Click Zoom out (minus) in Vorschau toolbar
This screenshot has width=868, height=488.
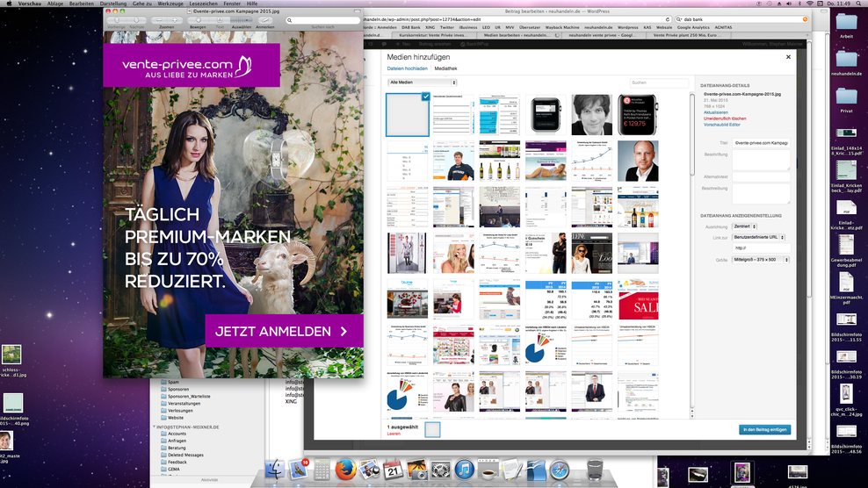[x=160, y=20]
